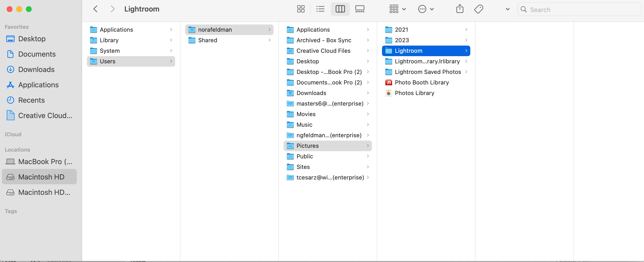
Task: Switch to list view
Action: [320, 9]
